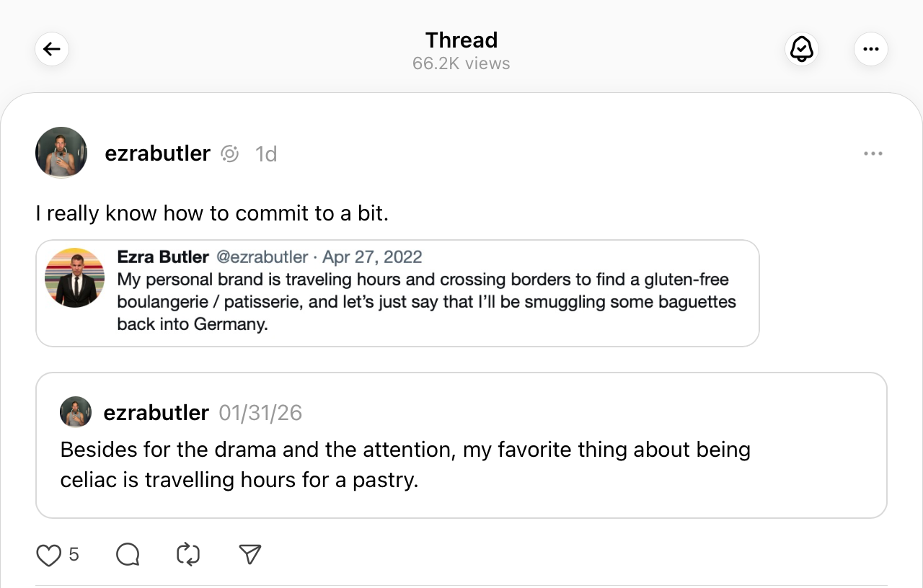
Task: Reply using the speech bubble icon
Action: pyautogui.click(x=128, y=555)
